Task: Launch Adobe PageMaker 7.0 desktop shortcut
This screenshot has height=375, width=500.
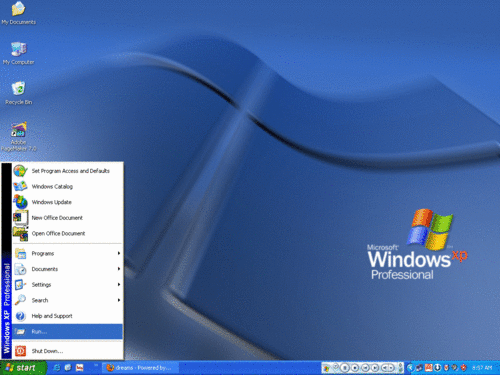Action: click(19, 137)
